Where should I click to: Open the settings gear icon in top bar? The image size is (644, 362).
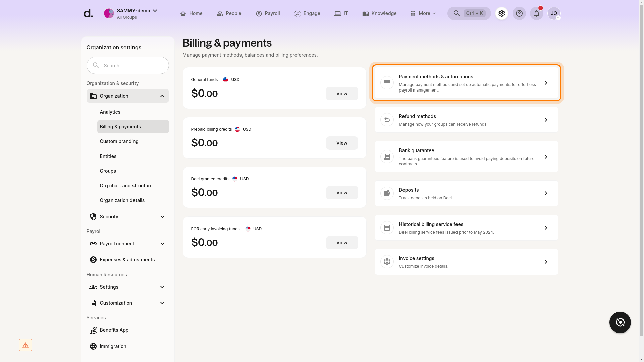[x=502, y=13]
